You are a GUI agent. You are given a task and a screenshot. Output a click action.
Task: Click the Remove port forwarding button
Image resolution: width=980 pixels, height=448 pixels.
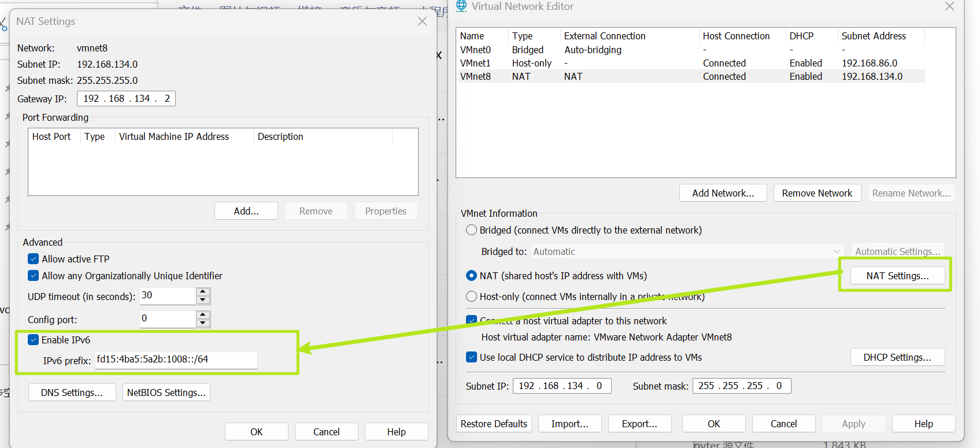pyautogui.click(x=316, y=211)
